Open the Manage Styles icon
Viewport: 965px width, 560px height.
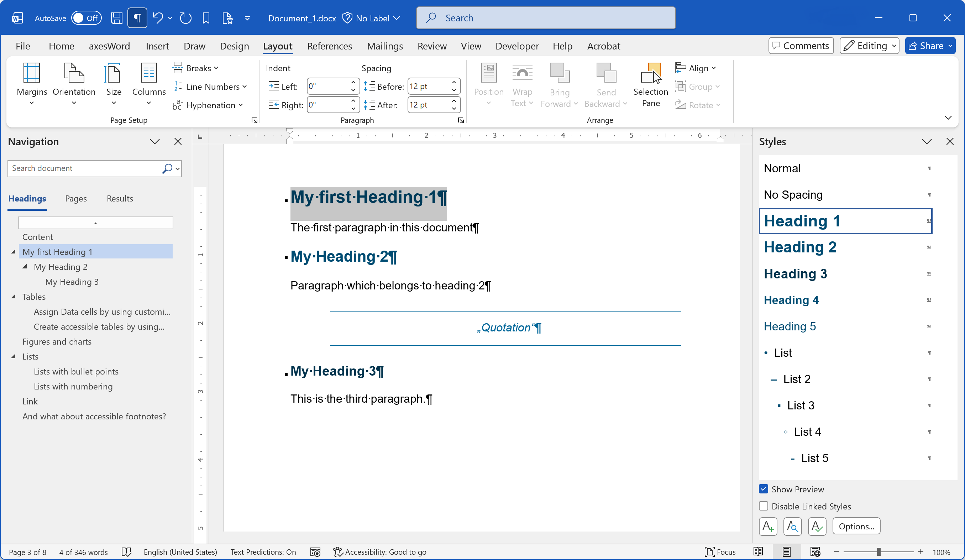tap(817, 527)
